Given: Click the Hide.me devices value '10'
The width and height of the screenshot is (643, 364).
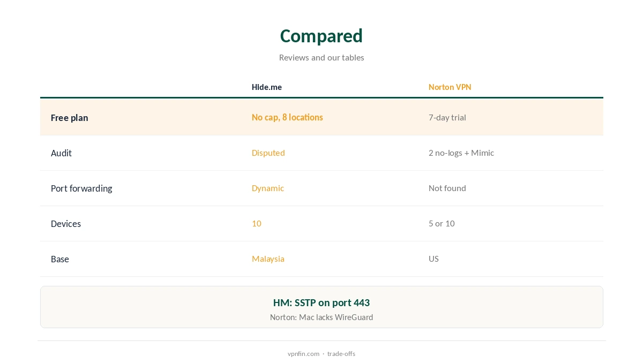Looking at the screenshot, I should [x=257, y=223].
